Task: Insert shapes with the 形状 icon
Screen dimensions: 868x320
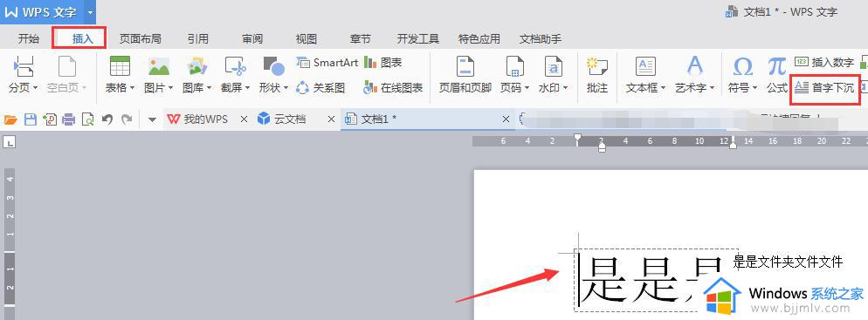Action: [273, 66]
